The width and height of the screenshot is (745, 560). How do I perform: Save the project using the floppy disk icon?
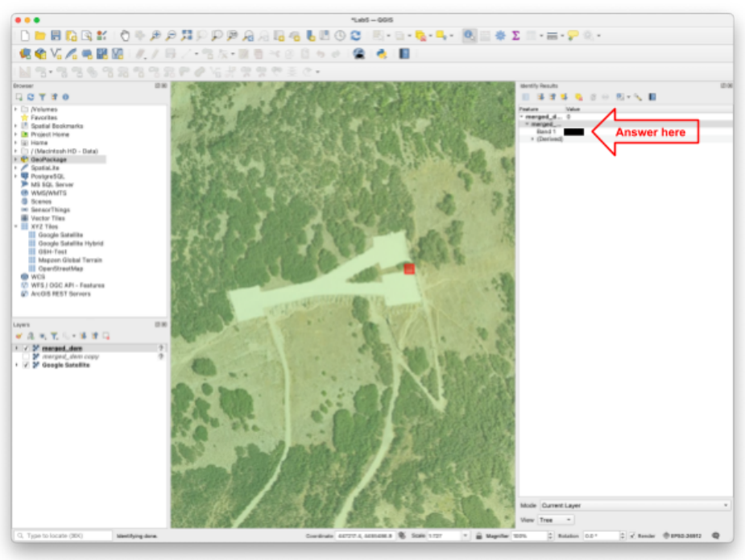[x=56, y=35]
